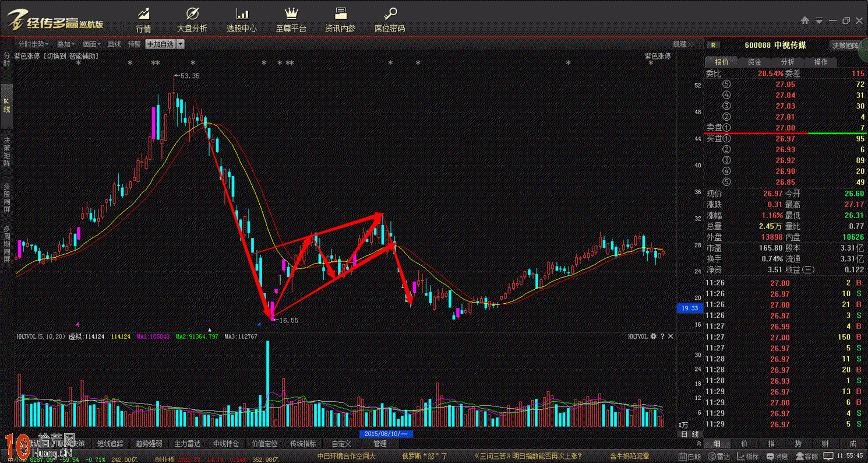Click the home icon in title bar
Image resolution: width=868 pixels, height=463 pixels.
(x=805, y=20)
